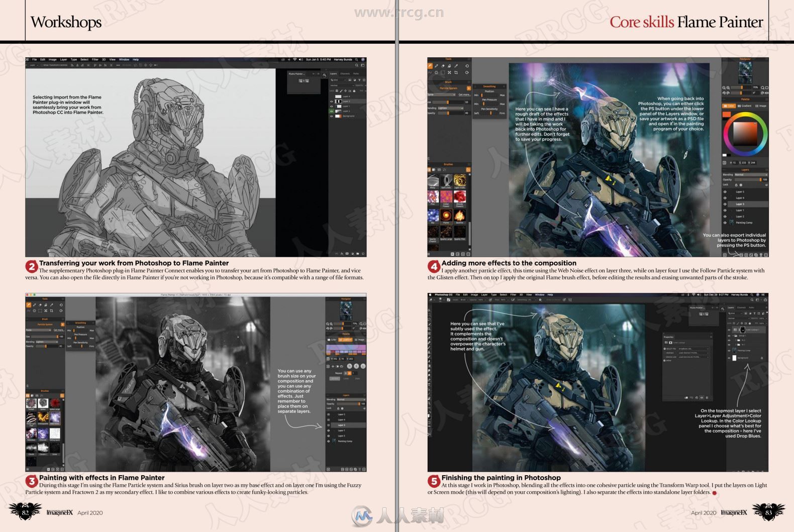Viewport: 794px width, 532px height.
Task: Click Photoshop CC app menu in step 5
Action: [x=444, y=295]
